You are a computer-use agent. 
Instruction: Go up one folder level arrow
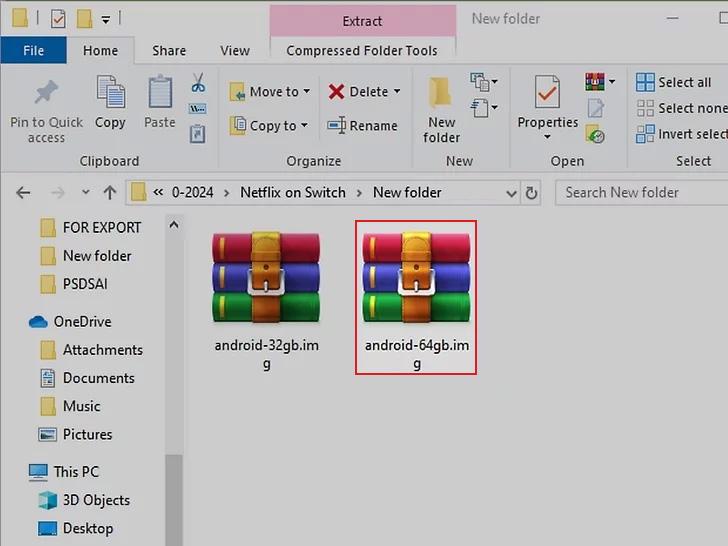coord(110,192)
